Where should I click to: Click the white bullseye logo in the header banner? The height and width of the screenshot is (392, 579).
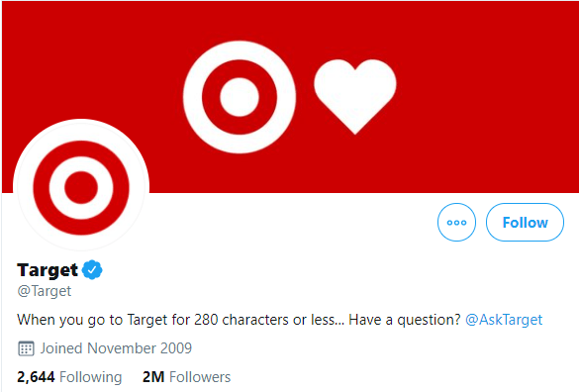240,97
